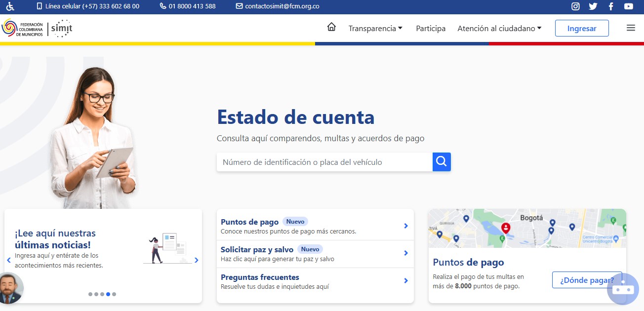Open the Solicitar paz y salvo link
The image size is (644, 311).
[x=257, y=250]
